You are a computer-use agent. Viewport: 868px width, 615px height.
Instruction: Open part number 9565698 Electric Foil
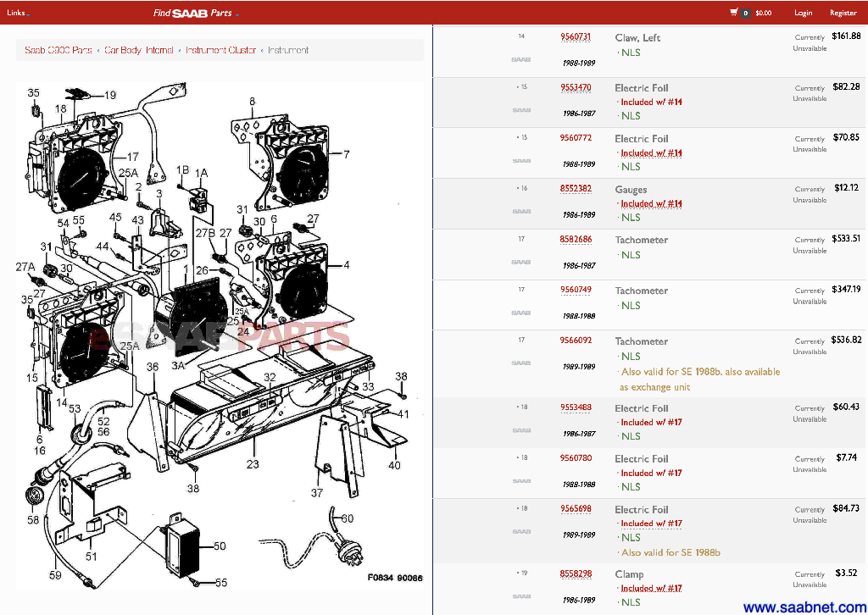click(576, 509)
